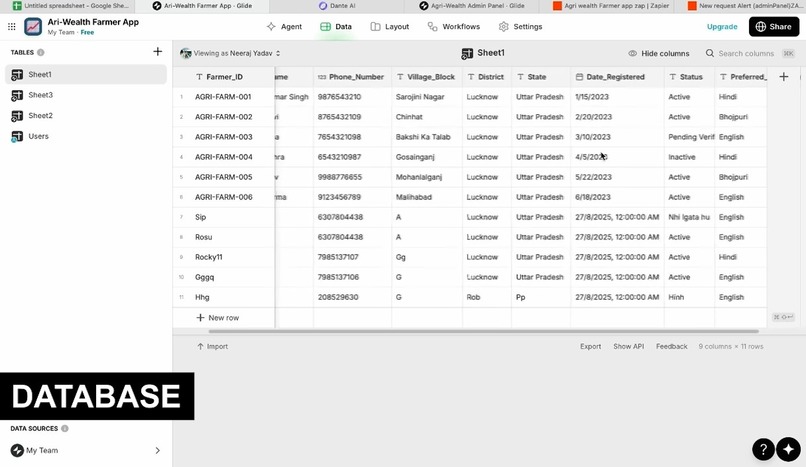
Task: Click the Feedback link
Action: pos(671,347)
